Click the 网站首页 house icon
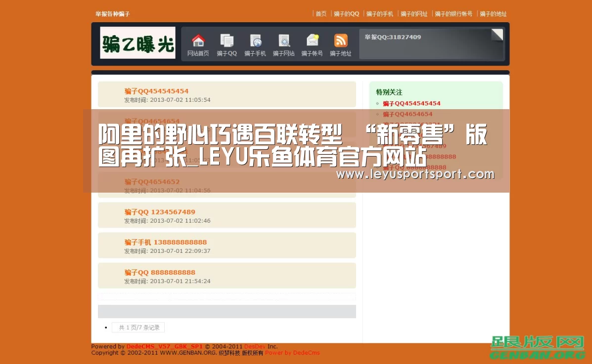This screenshot has height=364, width=592. (198, 40)
